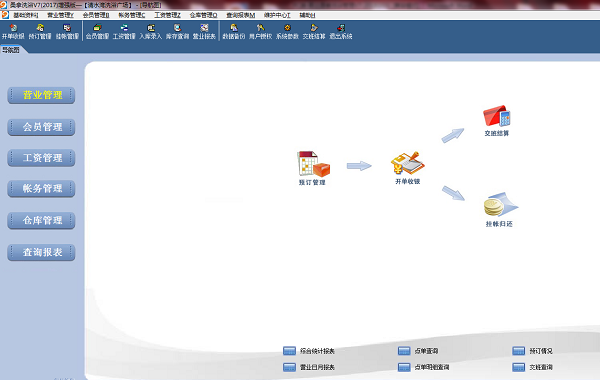This screenshot has height=380, width=600.
Task: Open 系统参数 settings in toolbar
Action: [x=287, y=32]
